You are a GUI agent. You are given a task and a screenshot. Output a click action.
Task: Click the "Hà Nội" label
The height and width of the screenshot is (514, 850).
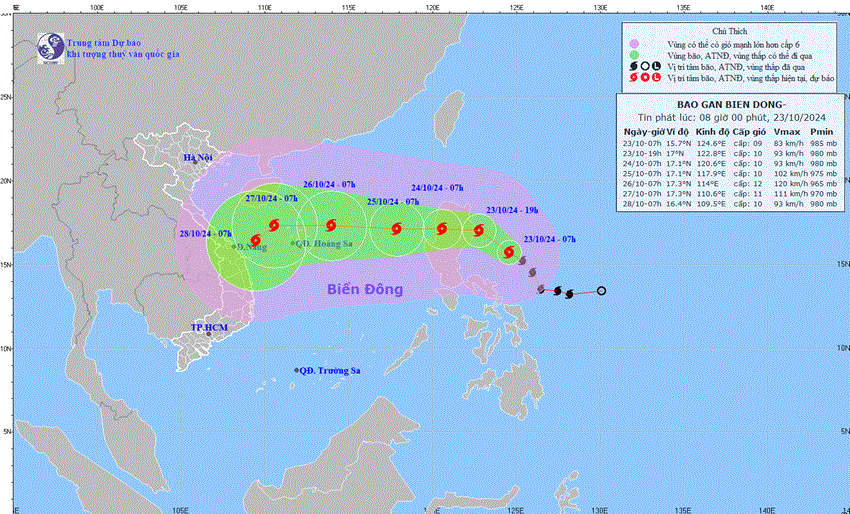tap(198, 158)
